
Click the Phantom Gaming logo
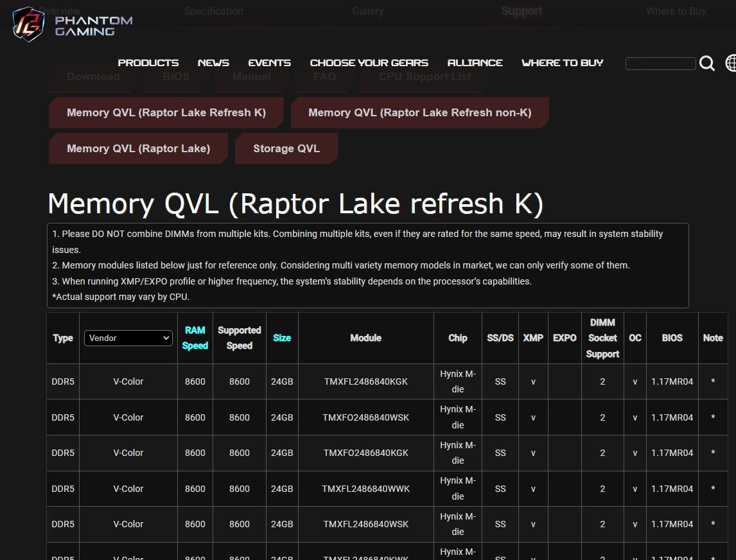click(x=73, y=25)
